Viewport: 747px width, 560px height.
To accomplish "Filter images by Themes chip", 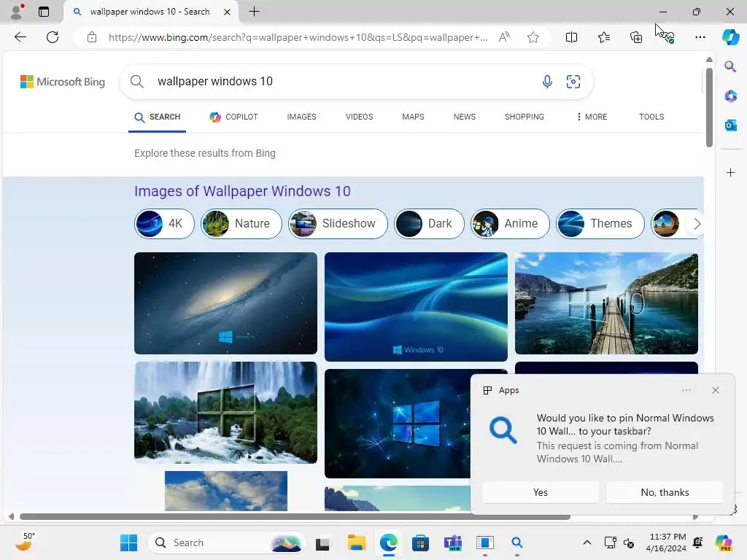I will (x=600, y=224).
